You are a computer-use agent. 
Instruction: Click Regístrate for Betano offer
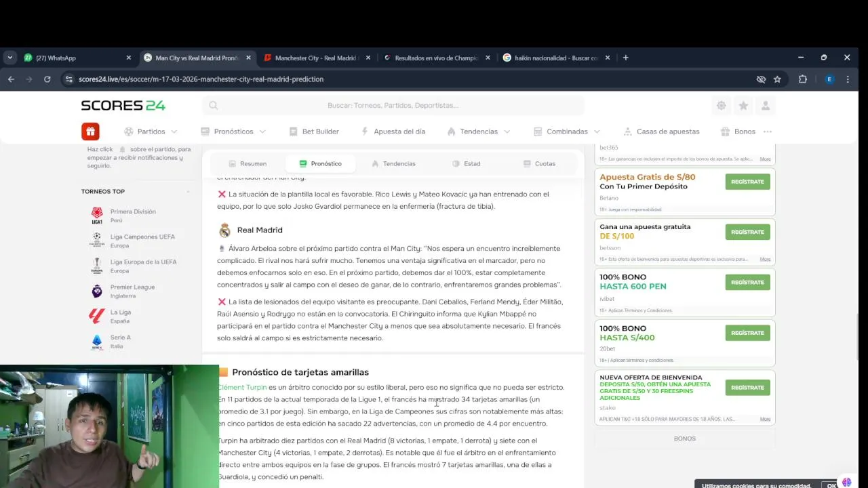coord(747,182)
